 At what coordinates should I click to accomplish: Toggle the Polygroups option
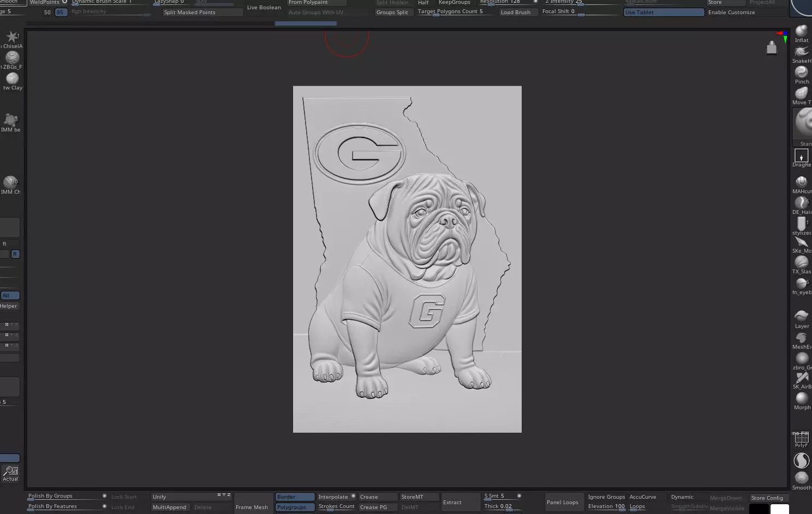tap(295, 507)
